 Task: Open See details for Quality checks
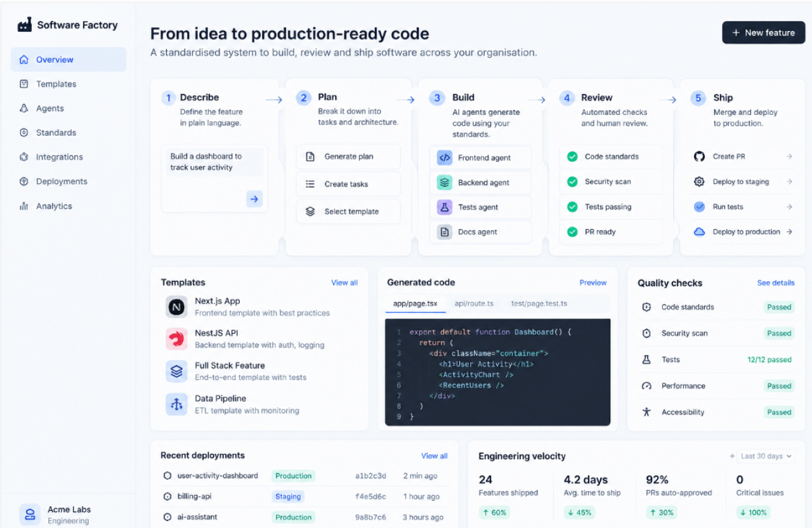tap(776, 283)
